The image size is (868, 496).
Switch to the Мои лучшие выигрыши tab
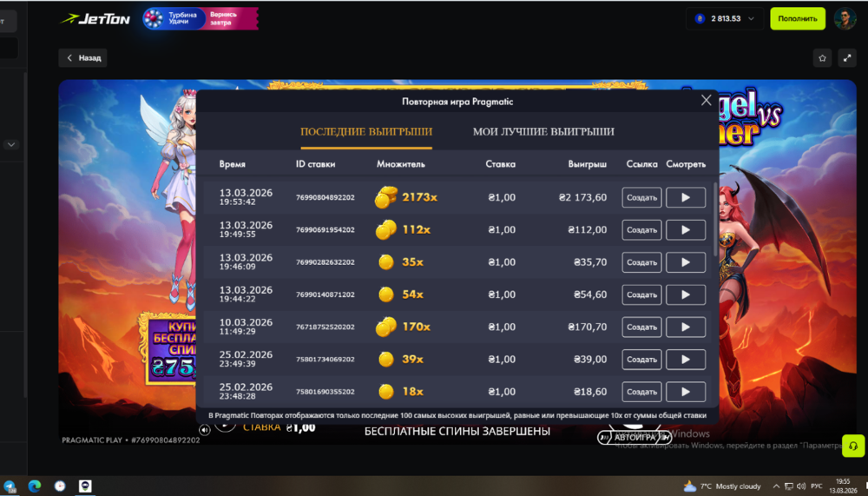click(x=543, y=132)
